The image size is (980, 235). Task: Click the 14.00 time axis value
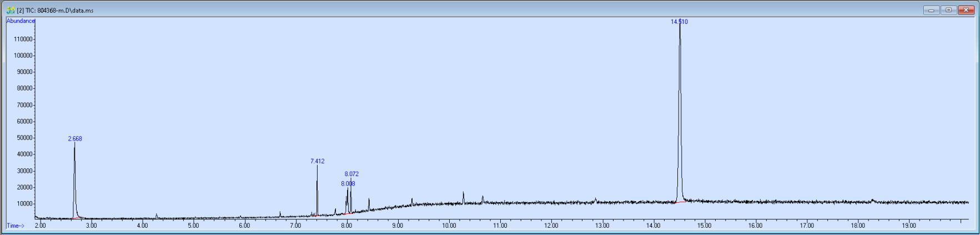654,226
